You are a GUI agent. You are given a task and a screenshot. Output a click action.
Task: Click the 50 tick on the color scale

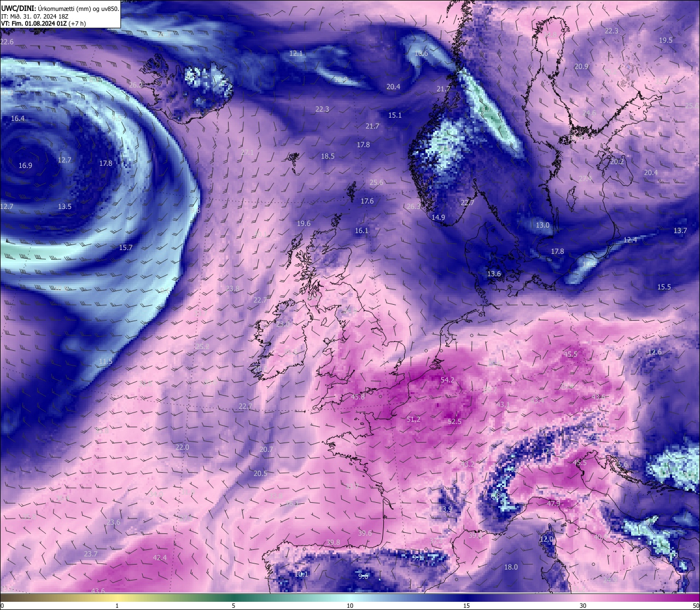pos(696,606)
